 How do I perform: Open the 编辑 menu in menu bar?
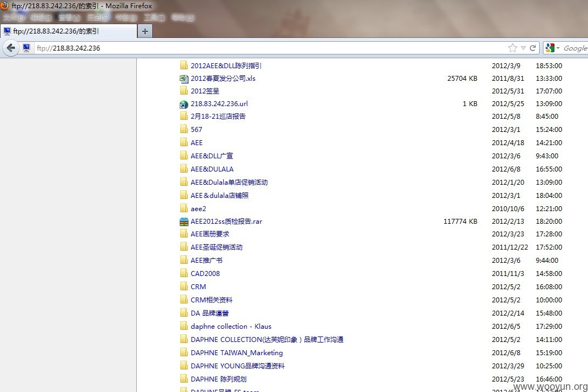tap(41, 18)
